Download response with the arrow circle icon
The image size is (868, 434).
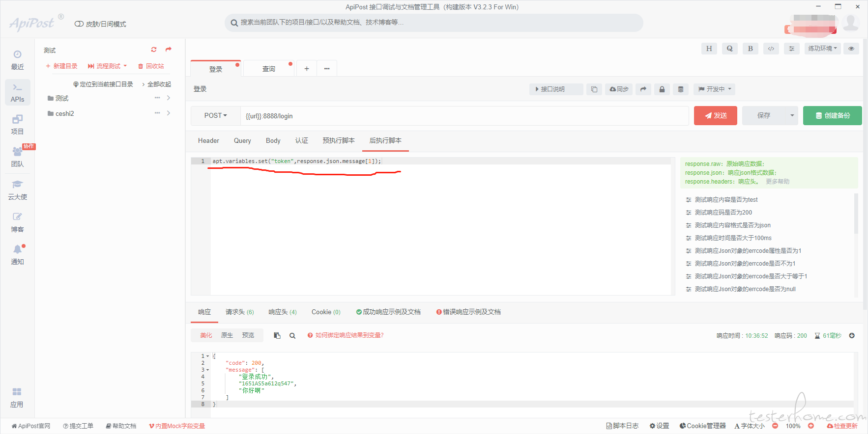(x=852, y=336)
